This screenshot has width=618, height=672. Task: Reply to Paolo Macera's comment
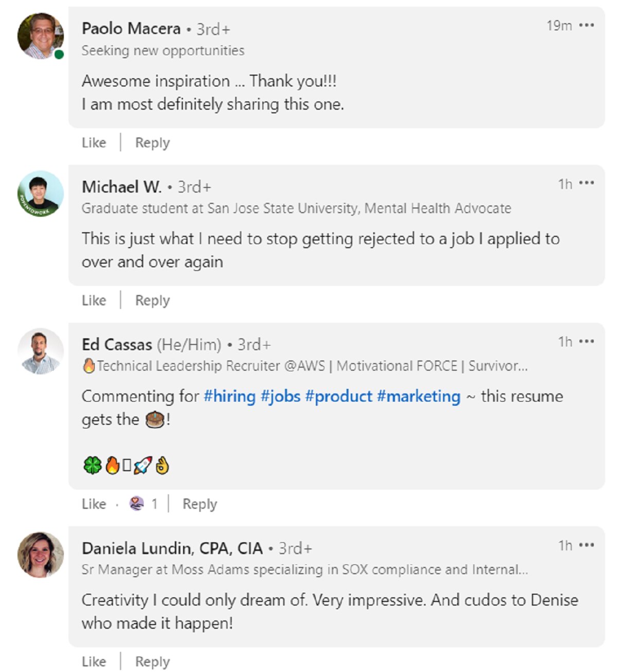click(x=152, y=143)
